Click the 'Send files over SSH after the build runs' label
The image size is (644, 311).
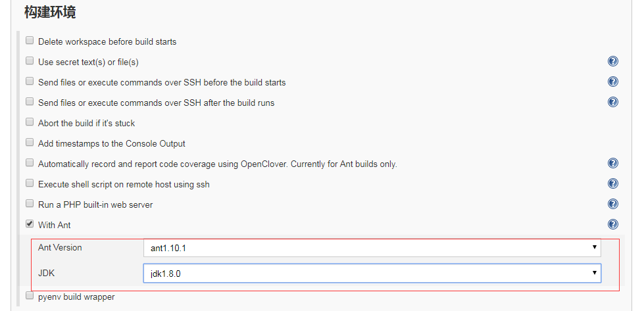pos(156,103)
